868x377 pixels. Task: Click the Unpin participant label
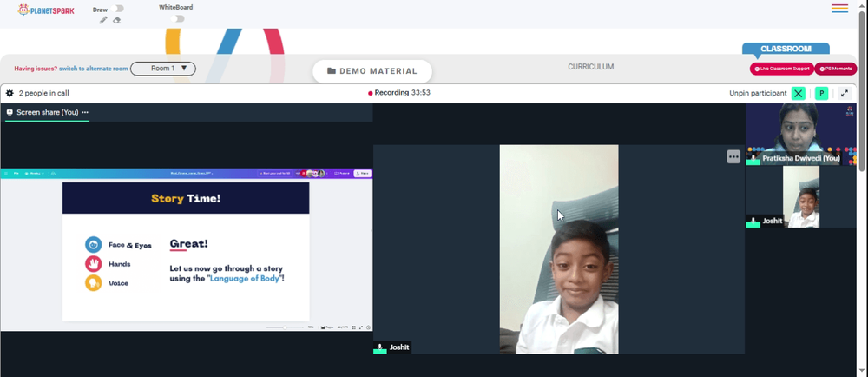tap(758, 93)
